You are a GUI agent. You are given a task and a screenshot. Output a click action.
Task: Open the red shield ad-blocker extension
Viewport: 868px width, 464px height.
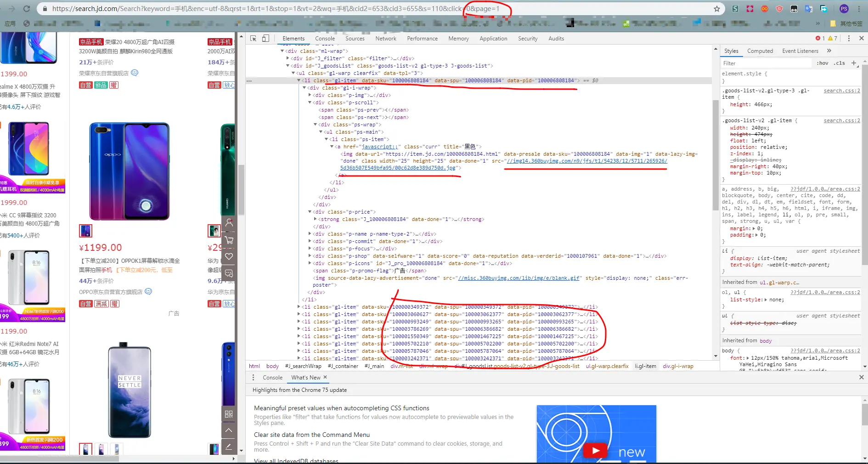coord(779,9)
